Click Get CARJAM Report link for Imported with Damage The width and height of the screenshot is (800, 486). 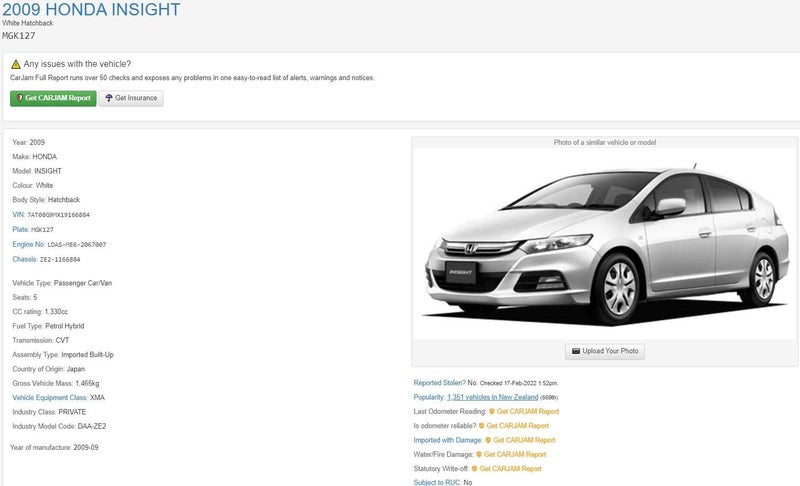pyautogui.click(x=524, y=440)
